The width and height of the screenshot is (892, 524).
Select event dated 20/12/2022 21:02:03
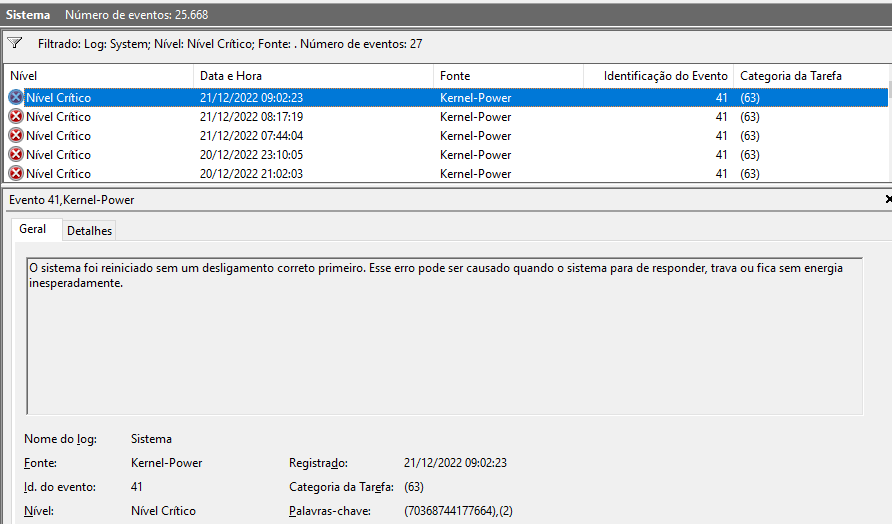(447, 173)
